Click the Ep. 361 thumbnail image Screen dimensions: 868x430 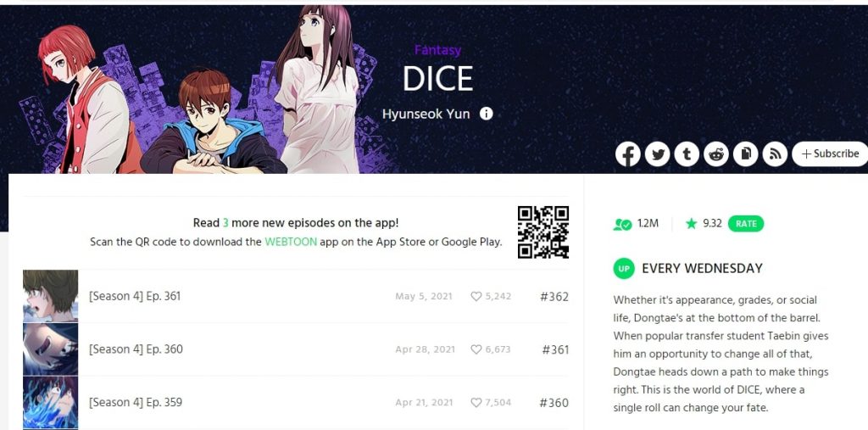point(50,297)
